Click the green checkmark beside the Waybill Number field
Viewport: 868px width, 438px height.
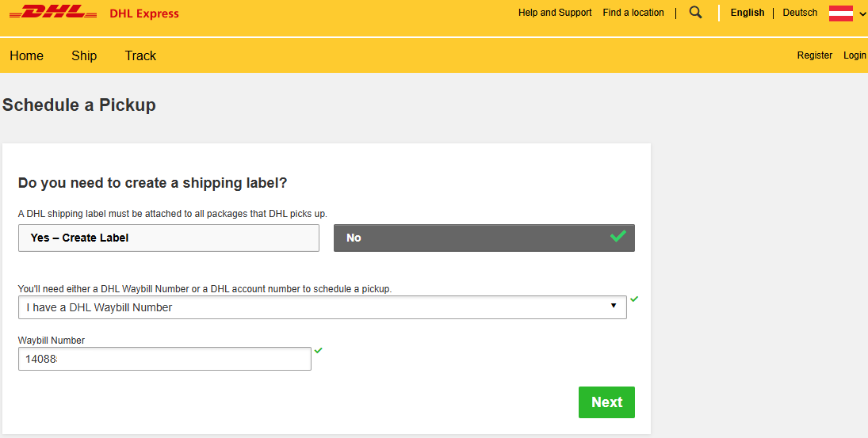point(318,350)
